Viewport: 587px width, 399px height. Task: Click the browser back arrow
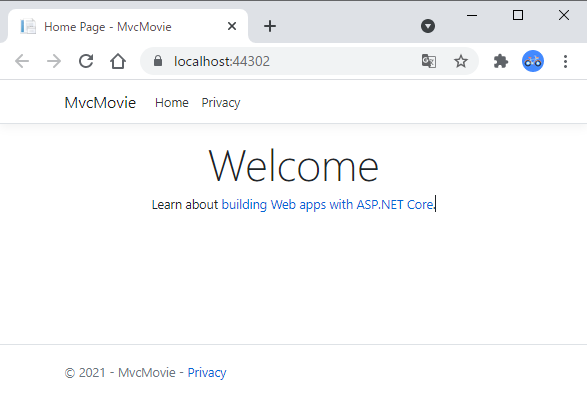22,61
